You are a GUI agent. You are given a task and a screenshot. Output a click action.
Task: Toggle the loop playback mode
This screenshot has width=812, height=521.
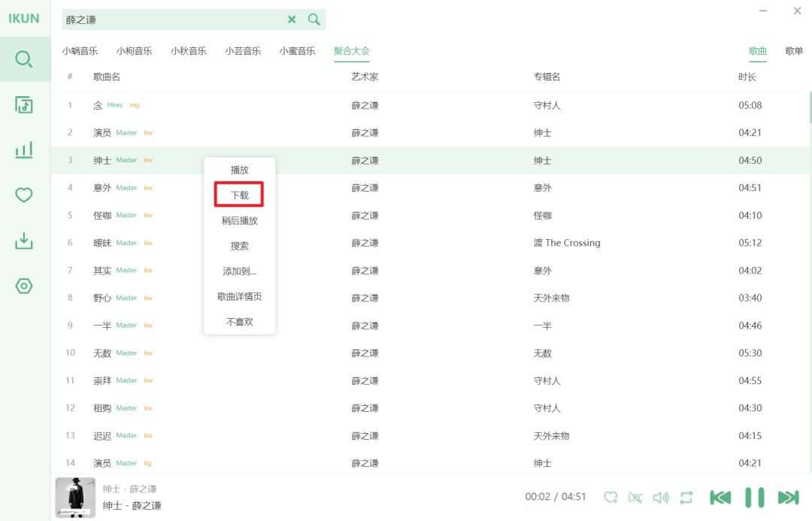[x=686, y=497]
